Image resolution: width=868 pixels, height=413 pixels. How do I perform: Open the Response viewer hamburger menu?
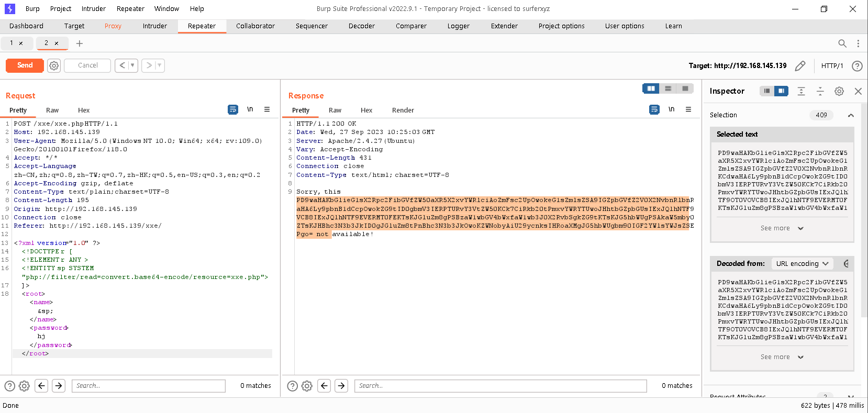[688, 109]
